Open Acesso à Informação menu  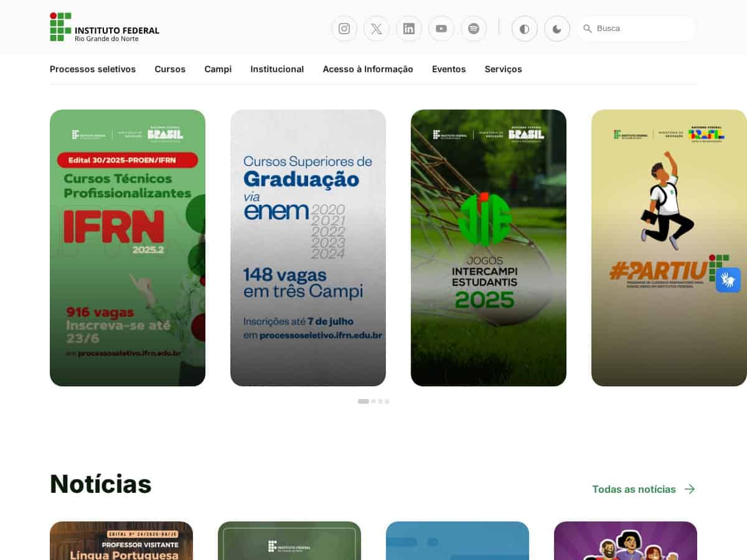point(368,69)
